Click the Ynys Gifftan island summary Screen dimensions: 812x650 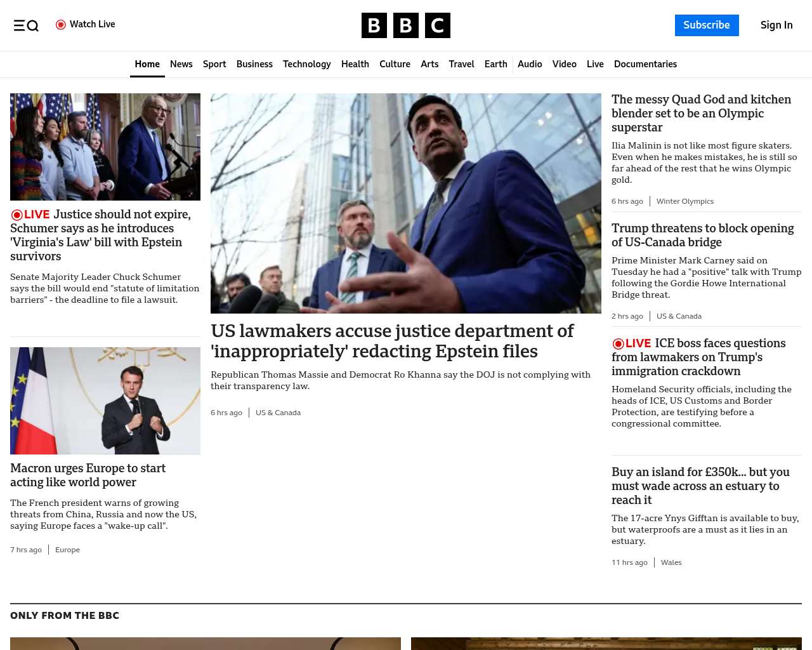(705, 529)
